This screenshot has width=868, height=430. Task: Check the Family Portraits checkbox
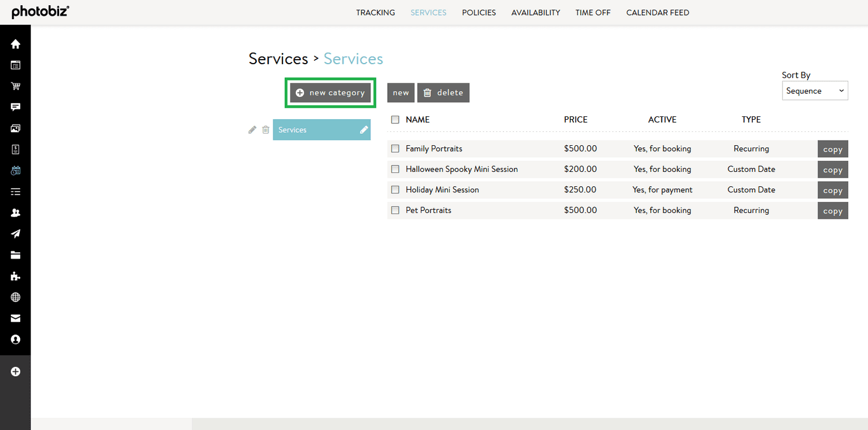395,149
